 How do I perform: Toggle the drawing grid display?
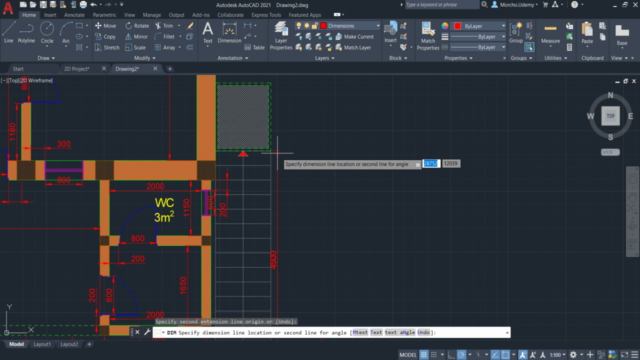(x=424, y=354)
